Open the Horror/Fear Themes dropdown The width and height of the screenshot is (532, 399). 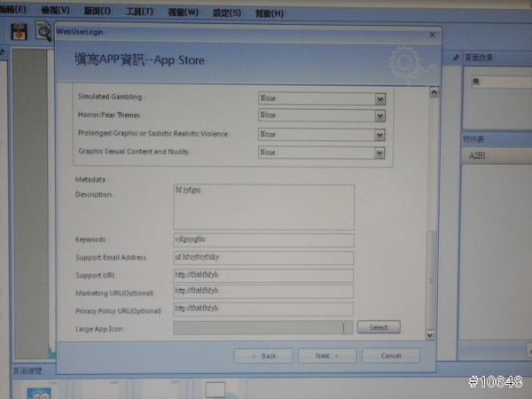tap(321, 115)
